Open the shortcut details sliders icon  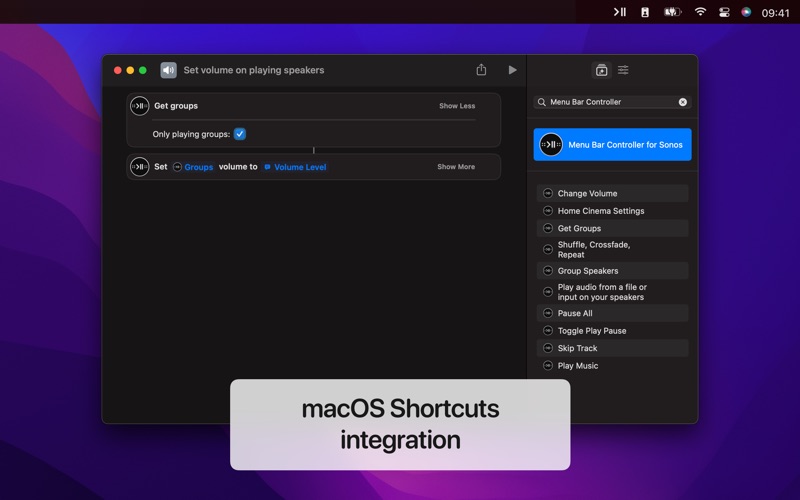(623, 70)
